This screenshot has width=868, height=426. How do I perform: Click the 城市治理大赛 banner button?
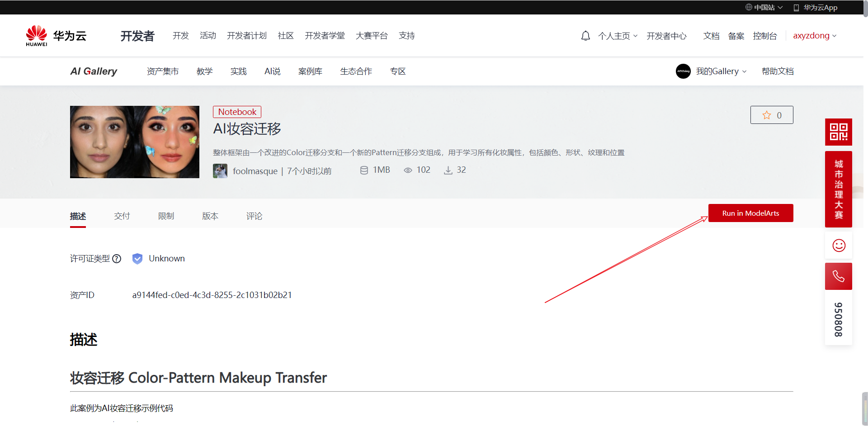click(x=839, y=189)
